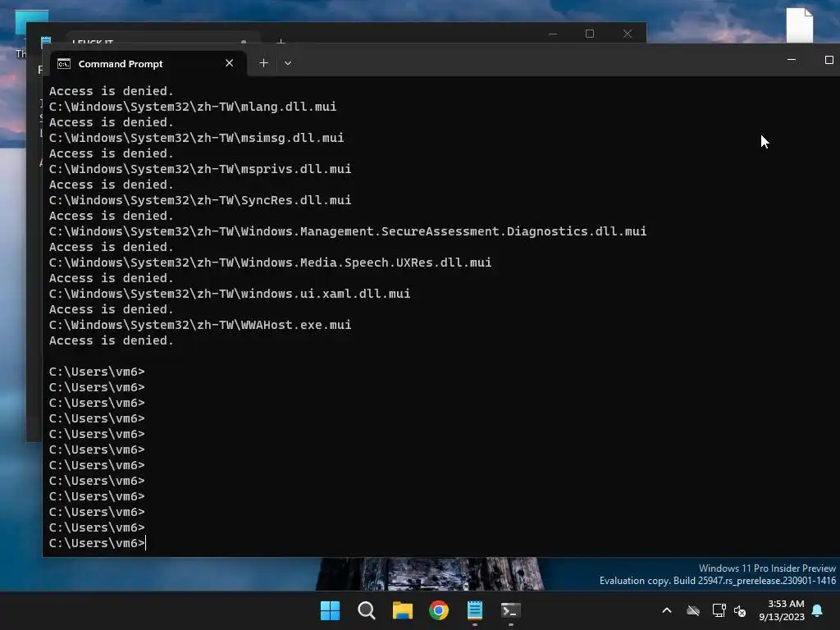Open the Windows Start menu
Image resolution: width=840 pixels, height=630 pixels.
(x=330, y=610)
